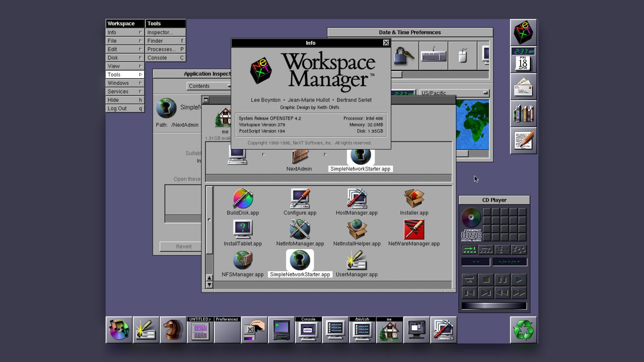Open the Mail envelope dock icon
644x362 pixels.
523,86
